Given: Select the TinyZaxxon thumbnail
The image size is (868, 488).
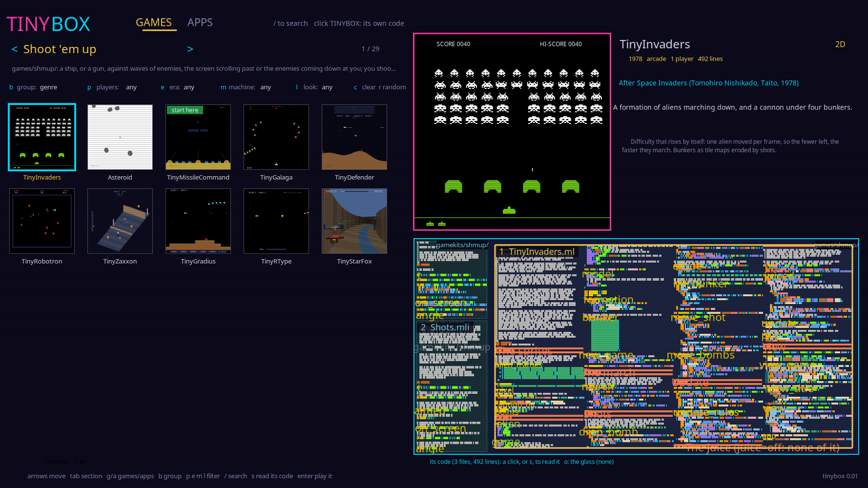Looking at the screenshot, I should [120, 221].
